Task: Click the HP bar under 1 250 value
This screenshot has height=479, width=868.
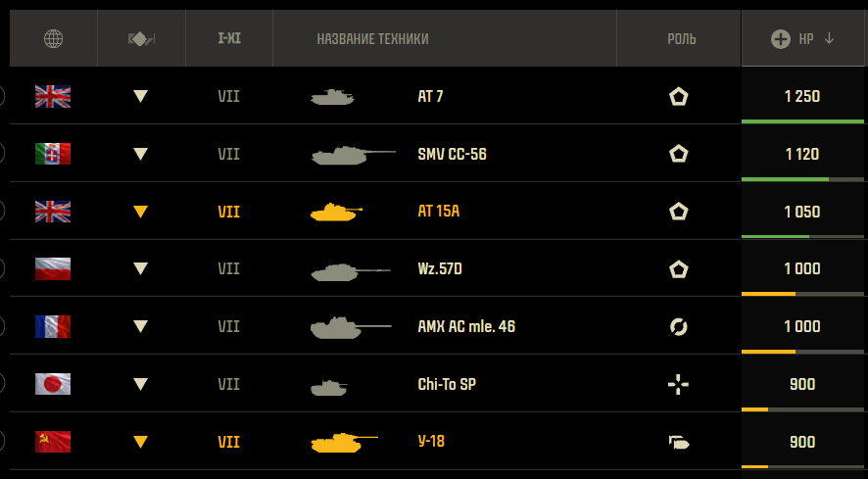Action: point(803,121)
